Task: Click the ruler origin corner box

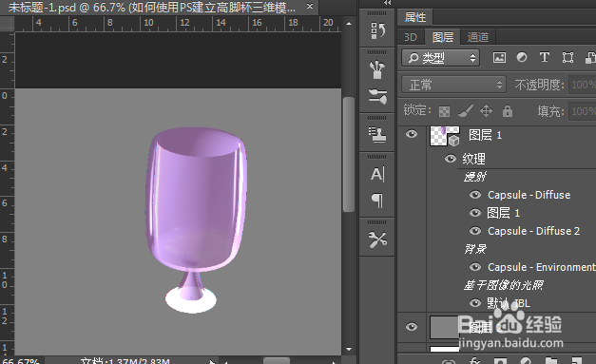Action: click(7, 24)
